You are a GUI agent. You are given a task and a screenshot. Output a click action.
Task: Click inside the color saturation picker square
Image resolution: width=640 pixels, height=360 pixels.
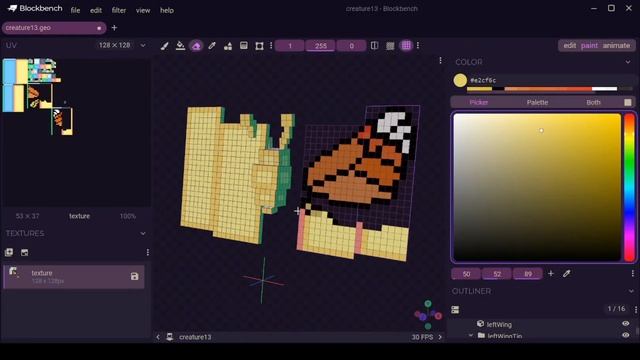(537, 187)
